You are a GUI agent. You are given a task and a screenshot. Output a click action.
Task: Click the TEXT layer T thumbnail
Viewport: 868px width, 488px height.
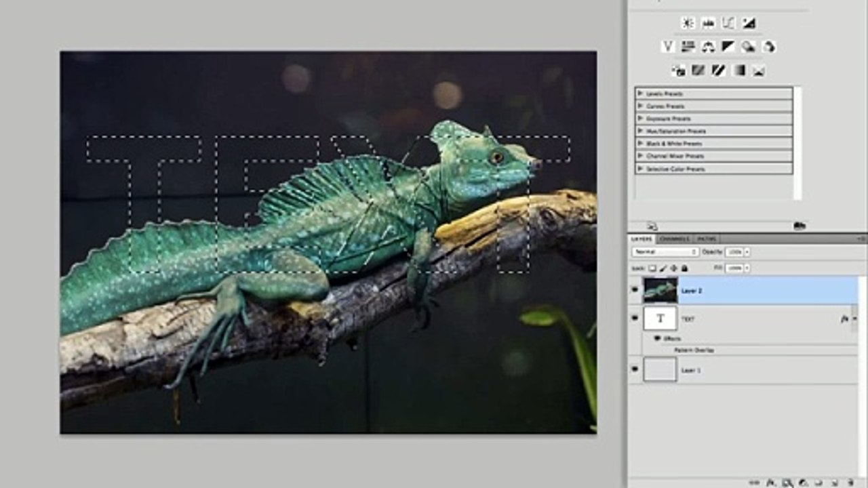[660, 319]
